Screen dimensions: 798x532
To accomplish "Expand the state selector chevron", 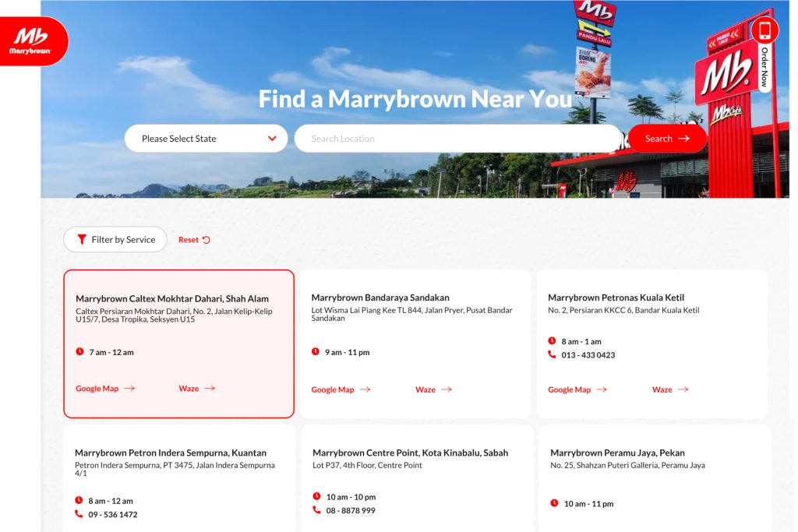I will (x=271, y=138).
